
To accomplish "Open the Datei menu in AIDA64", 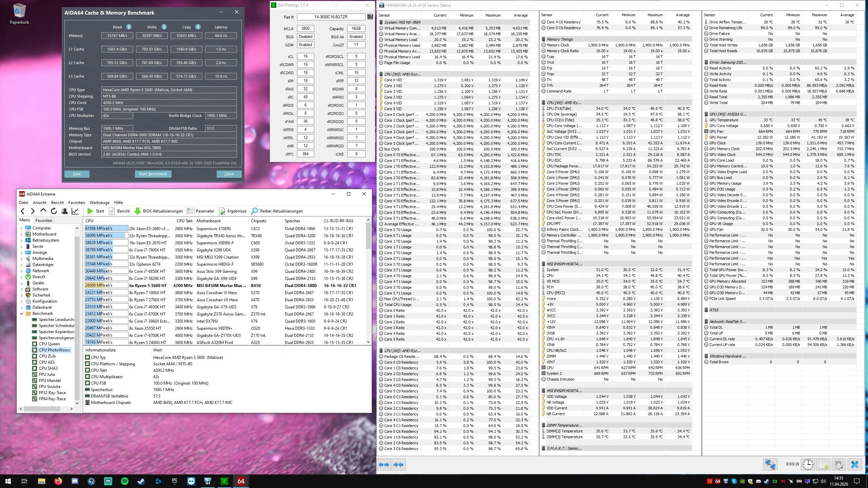I will click(x=23, y=202).
